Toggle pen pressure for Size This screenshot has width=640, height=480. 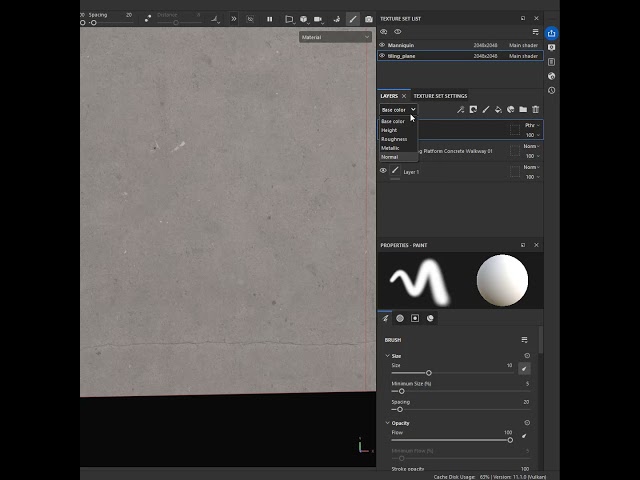524,369
